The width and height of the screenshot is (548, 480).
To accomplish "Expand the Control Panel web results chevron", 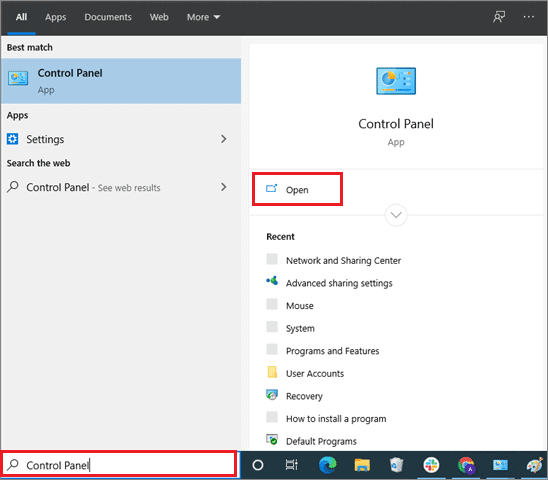I will [224, 187].
